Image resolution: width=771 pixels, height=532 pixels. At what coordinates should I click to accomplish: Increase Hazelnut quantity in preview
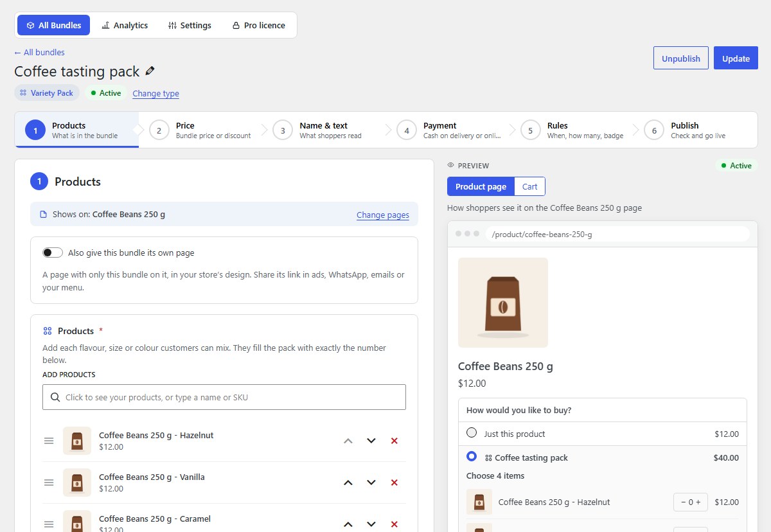tap(700, 502)
